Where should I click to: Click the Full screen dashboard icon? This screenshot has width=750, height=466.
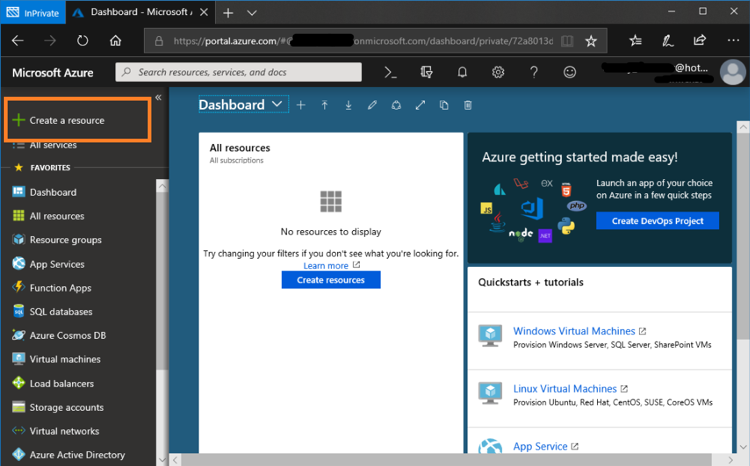(x=420, y=105)
